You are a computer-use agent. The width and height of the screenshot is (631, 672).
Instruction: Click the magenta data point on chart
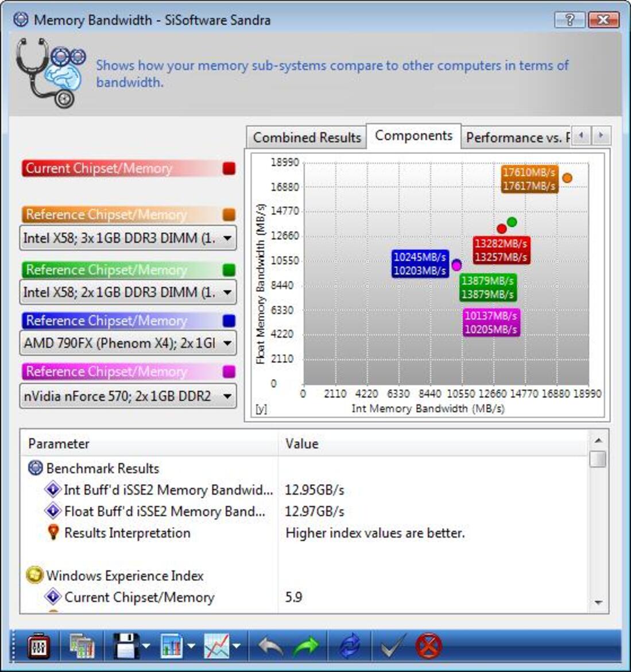[x=457, y=266]
